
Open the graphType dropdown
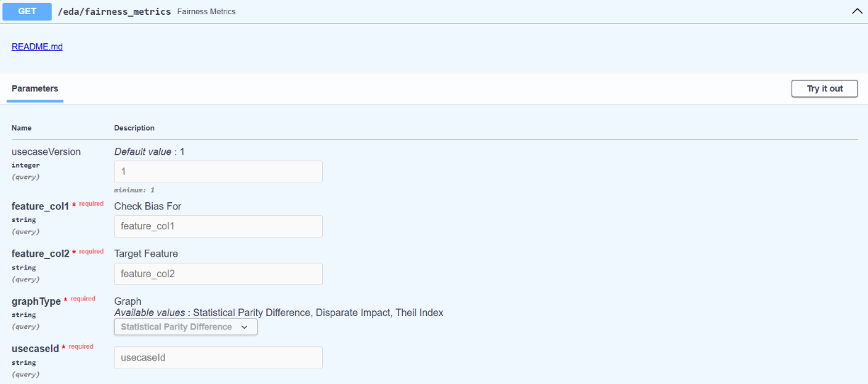[185, 327]
